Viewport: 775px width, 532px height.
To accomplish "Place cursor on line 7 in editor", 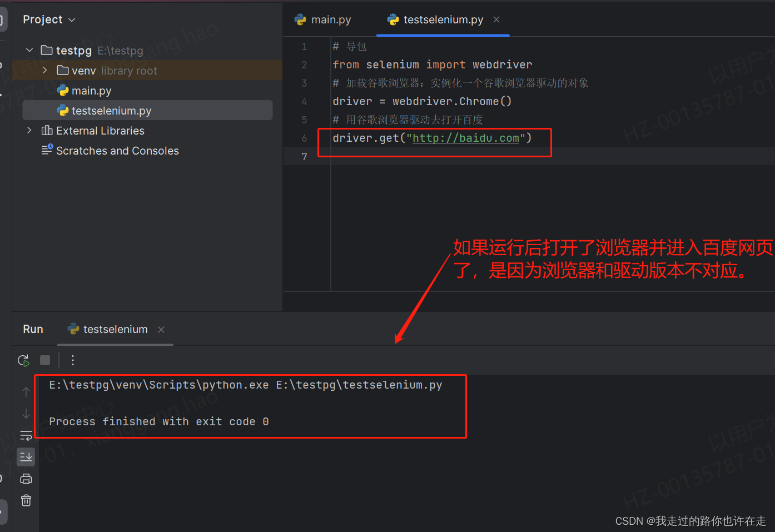I will point(528,156).
